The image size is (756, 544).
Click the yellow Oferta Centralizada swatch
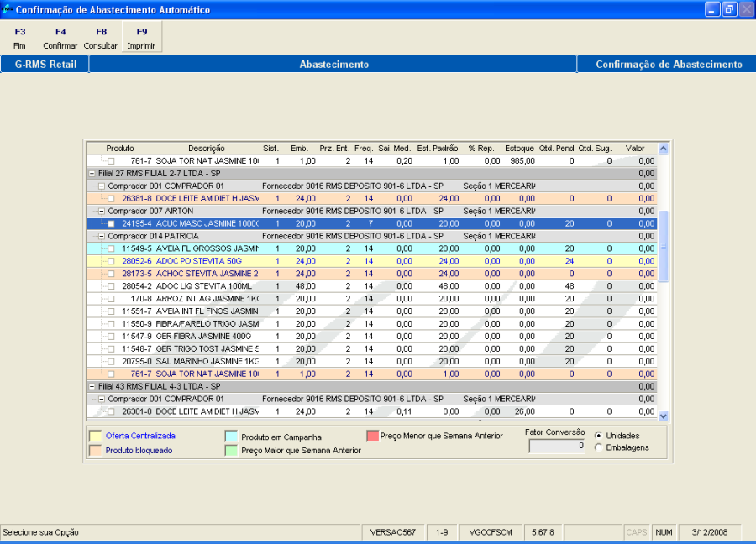pyautogui.click(x=95, y=436)
